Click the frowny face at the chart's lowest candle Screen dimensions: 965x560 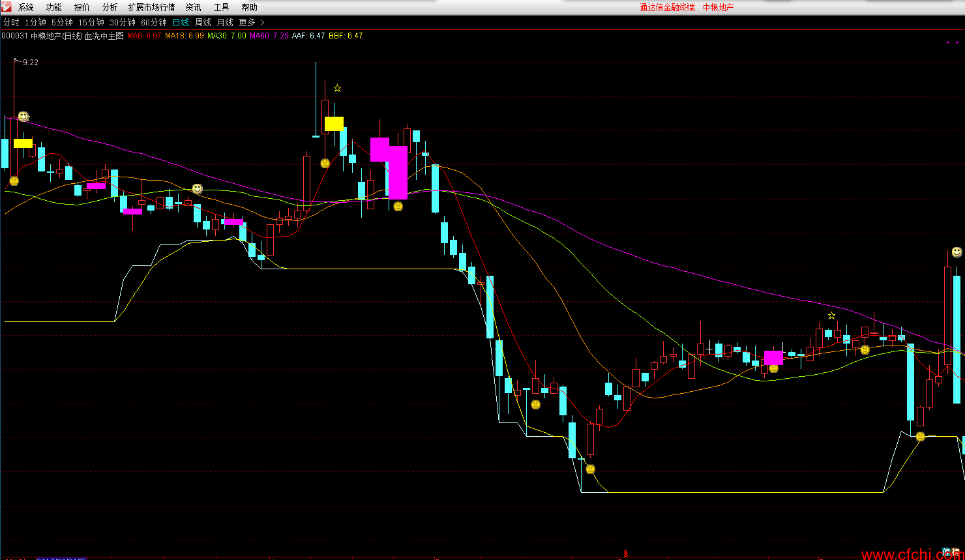coord(590,469)
